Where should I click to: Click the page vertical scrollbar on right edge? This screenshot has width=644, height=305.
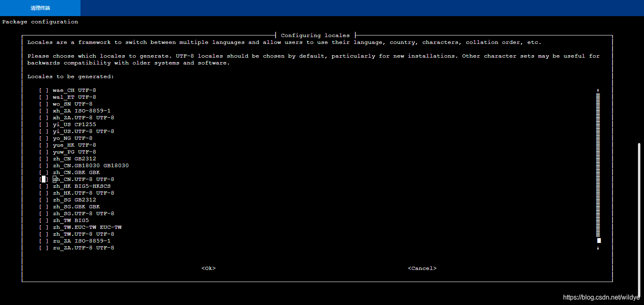[639, 220]
